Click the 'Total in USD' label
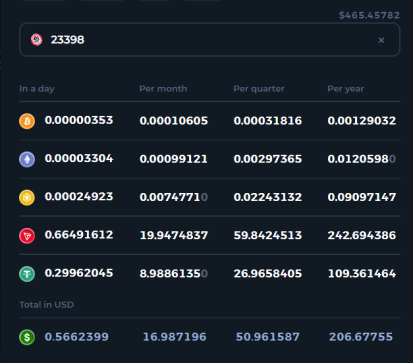The image size is (413, 363). [47, 305]
